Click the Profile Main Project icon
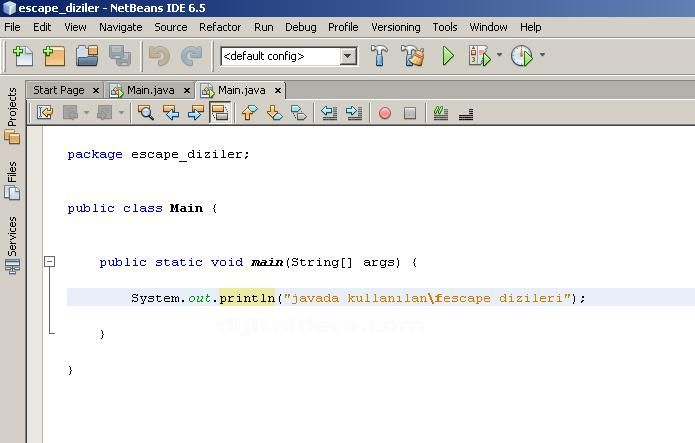The image size is (695, 443). click(521, 56)
